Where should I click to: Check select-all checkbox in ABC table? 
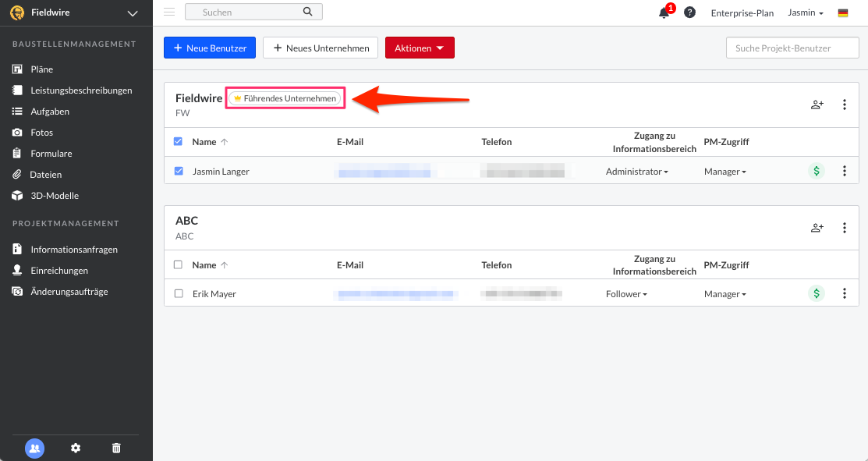(x=179, y=264)
